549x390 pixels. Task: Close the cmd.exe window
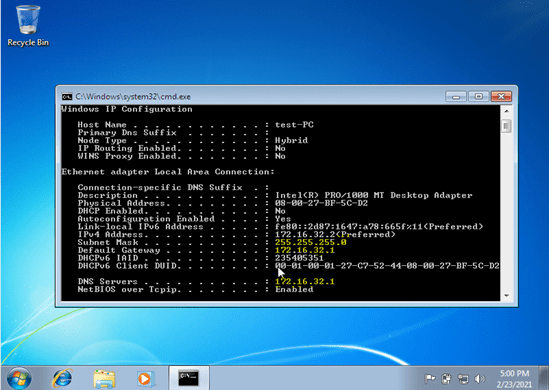(501, 96)
